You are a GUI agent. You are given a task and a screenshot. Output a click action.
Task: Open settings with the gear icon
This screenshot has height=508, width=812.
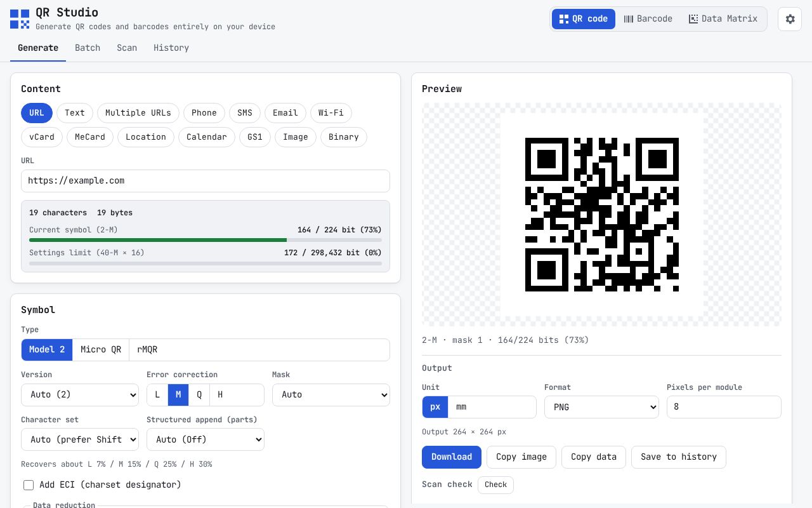pyautogui.click(x=790, y=19)
